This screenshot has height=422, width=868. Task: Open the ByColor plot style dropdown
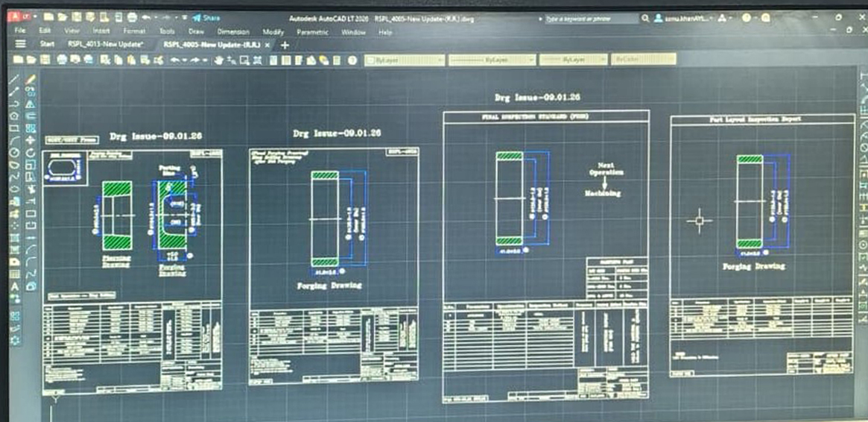coord(643,59)
